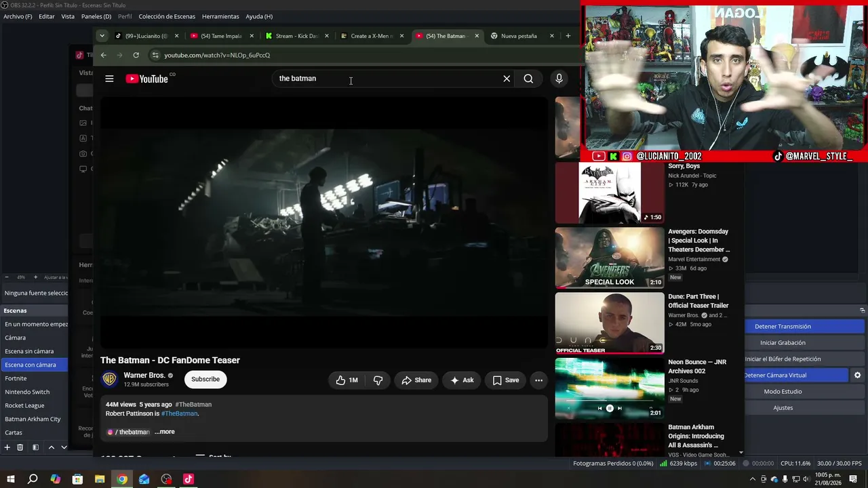Open the Colección de Escenas menu
This screenshot has height=488, width=868.
(167, 16)
